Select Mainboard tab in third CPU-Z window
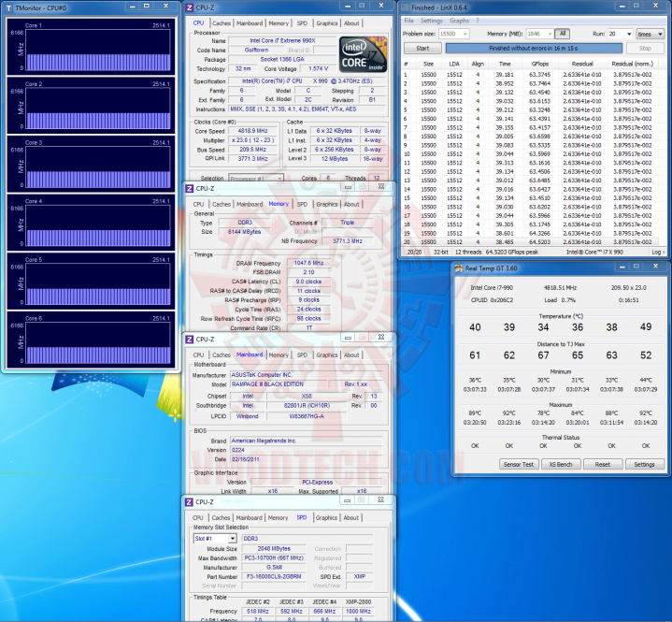The height and width of the screenshot is (622, 672). coord(250,354)
